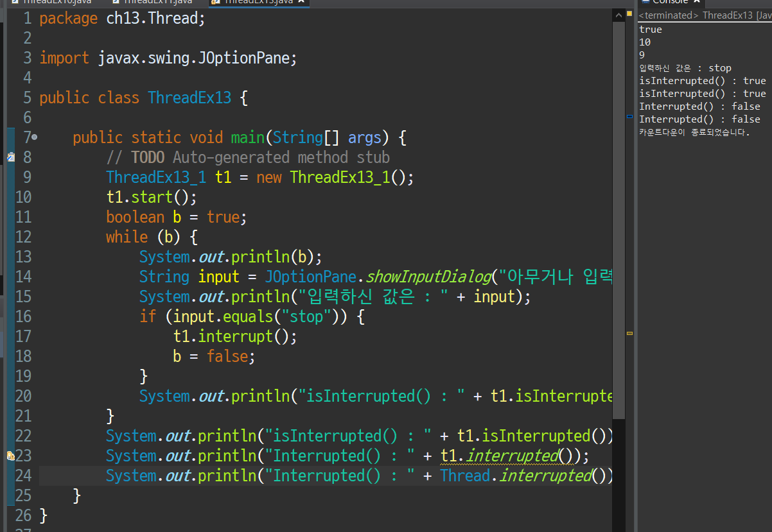Click the warning marker beside line 23
Screen dimensions: 772x532
10,456
